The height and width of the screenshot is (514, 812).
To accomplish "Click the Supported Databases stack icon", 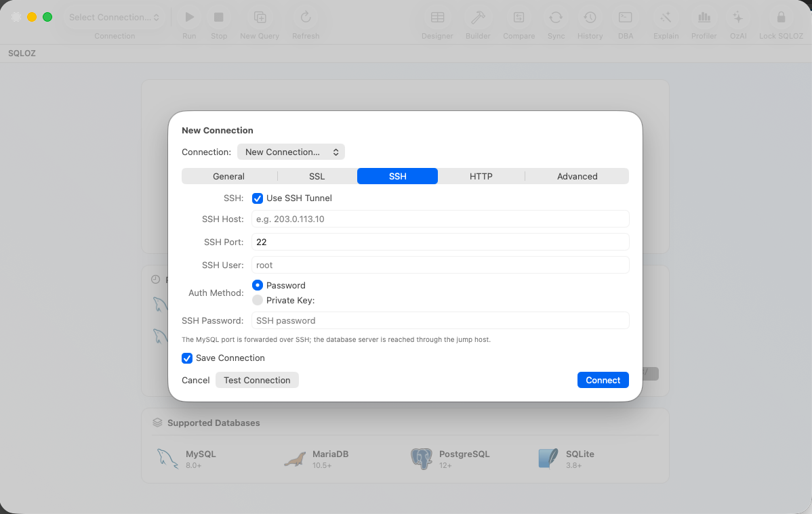I will (x=157, y=423).
